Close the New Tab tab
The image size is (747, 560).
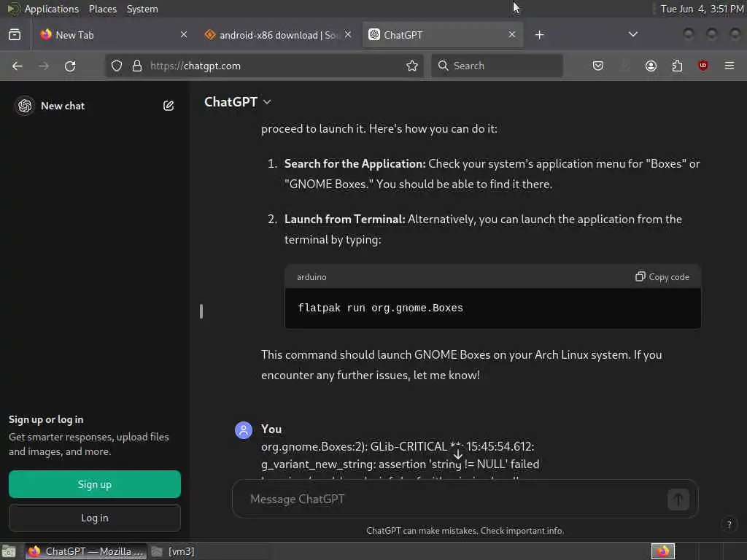point(184,35)
